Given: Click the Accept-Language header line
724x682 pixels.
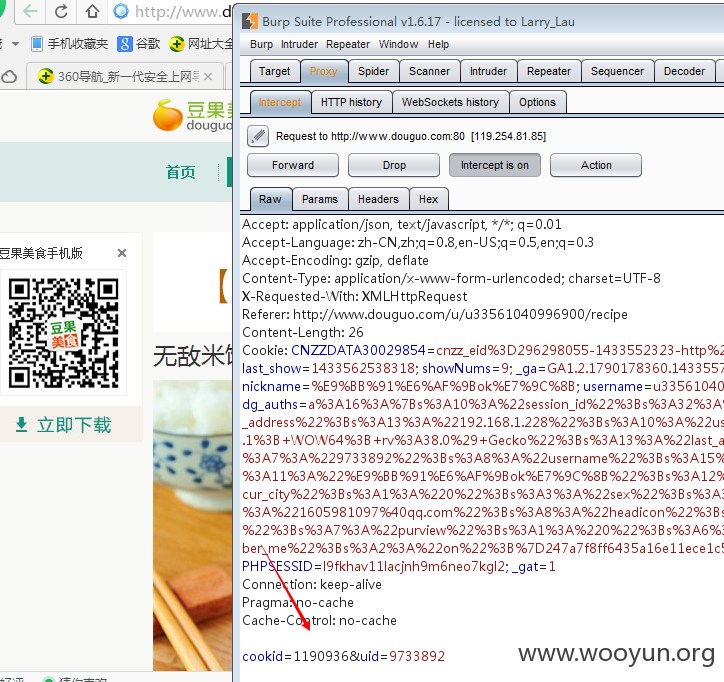Looking at the screenshot, I should click(418, 242).
